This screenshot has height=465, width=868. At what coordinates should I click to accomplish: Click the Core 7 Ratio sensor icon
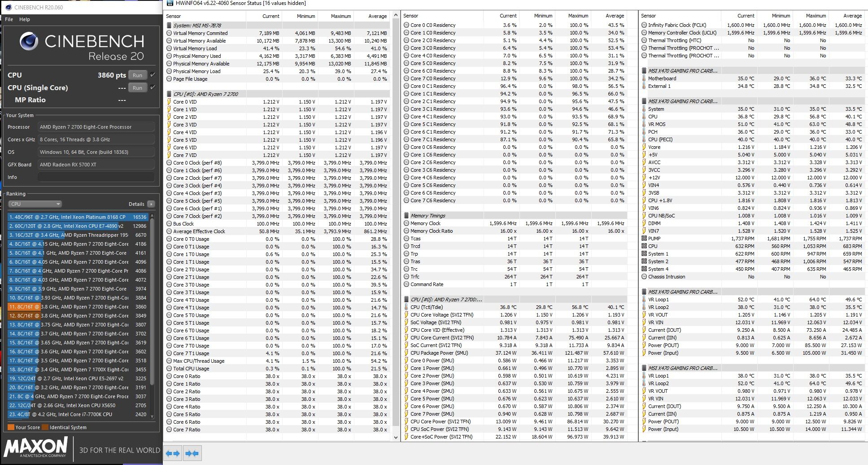pyautogui.click(x=169, y=430)
